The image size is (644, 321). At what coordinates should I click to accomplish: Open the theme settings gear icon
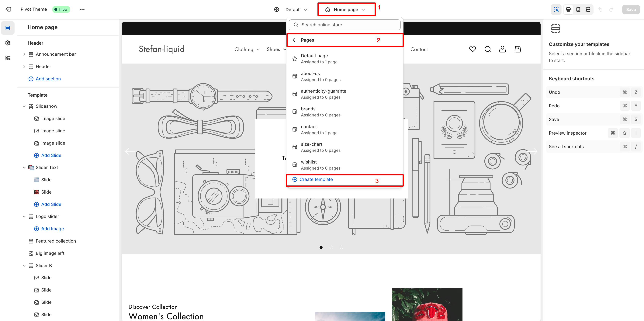[8, 43]
